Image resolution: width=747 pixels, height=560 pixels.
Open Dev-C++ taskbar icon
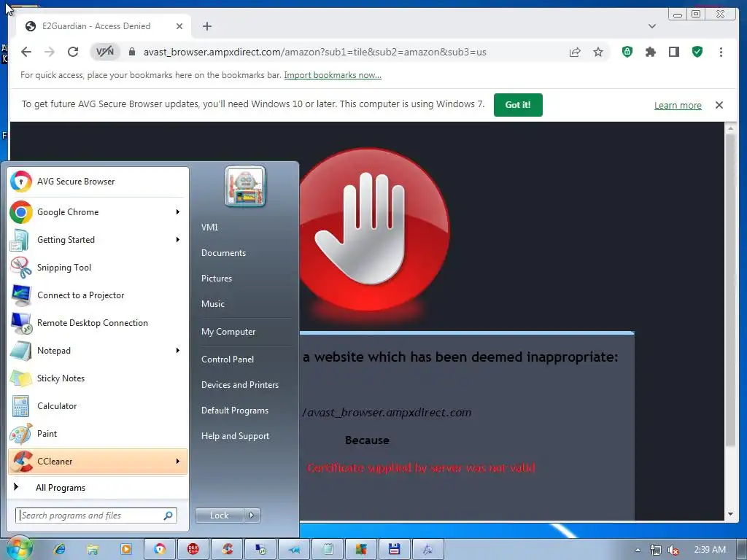[193, 549]
